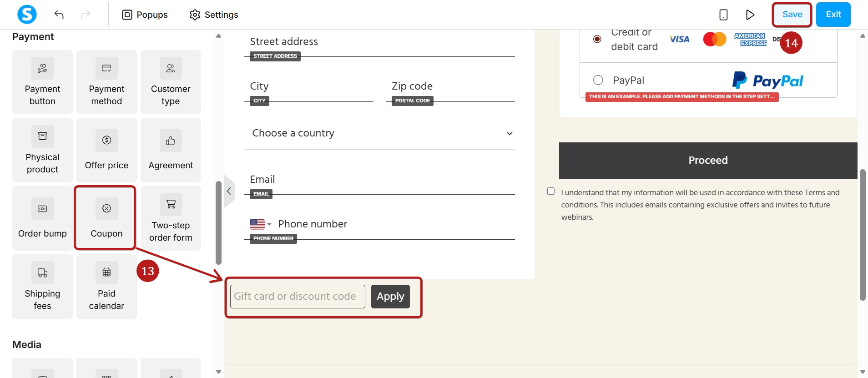
Task: Undo the last change
Action: point(59,15)
